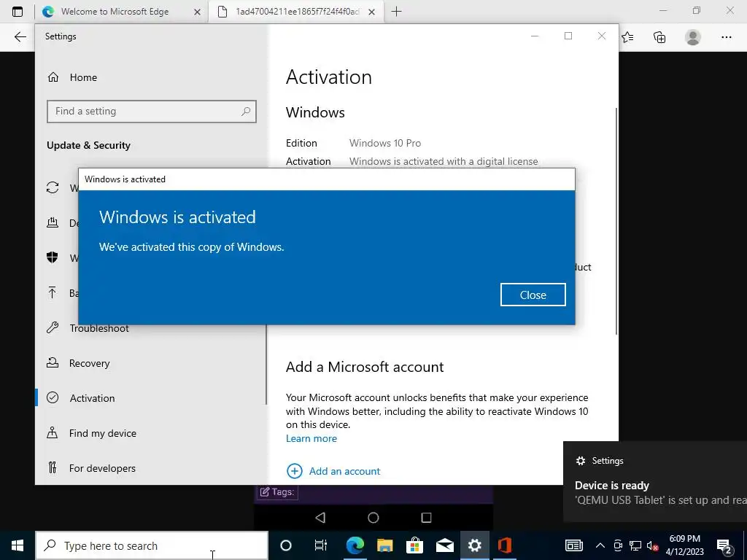Click the Activation checkmark circle icon

53,397
